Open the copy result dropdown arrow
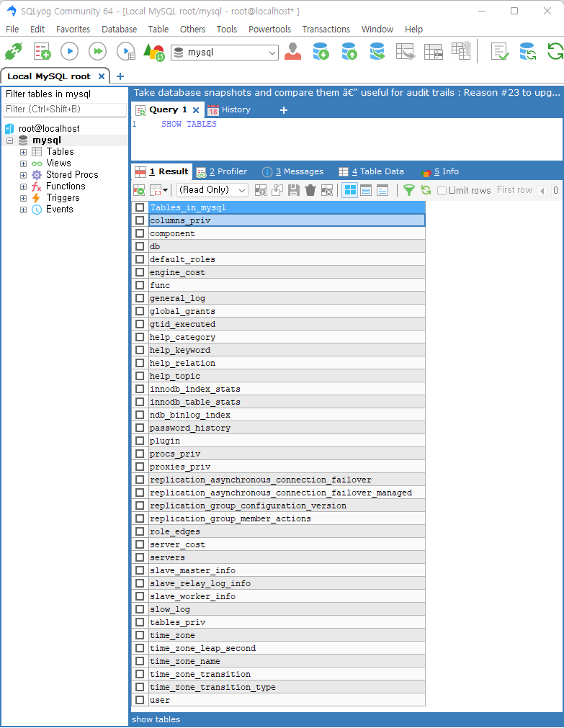The image size is (564, 728). click(165, 190)
